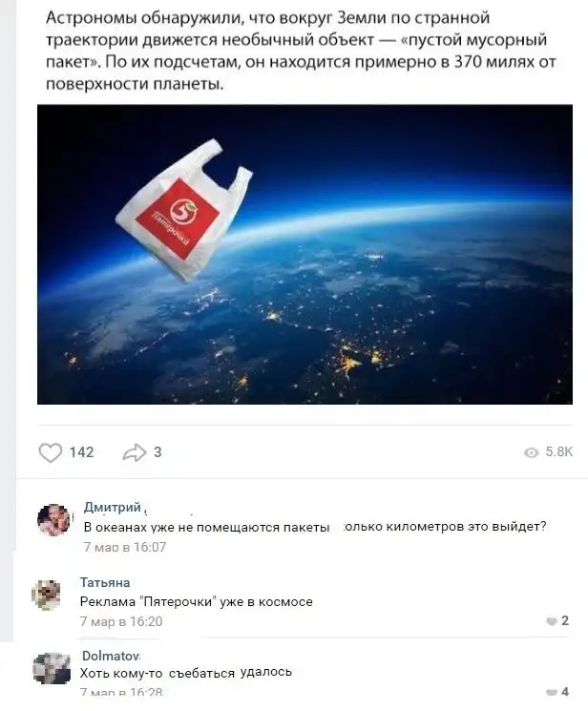
Task: Click the post text about Астрономы
Action: [x=302, y=51]
